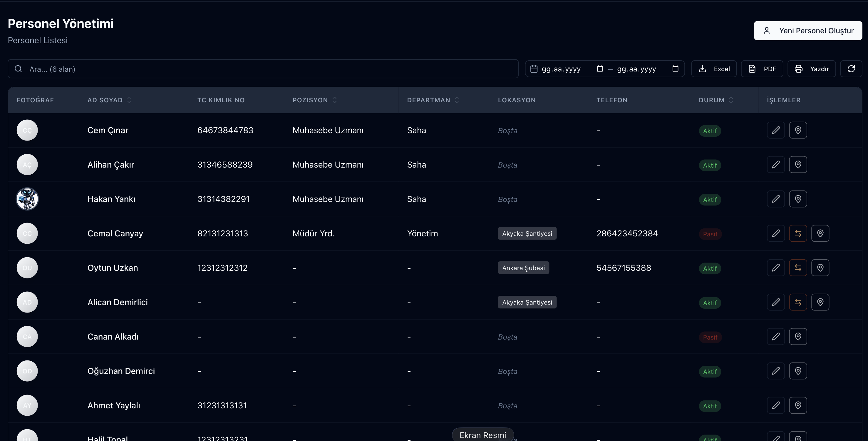Export list with the PDF button
The width and height of the screenshot is (868, 441).
tap(762, 69)
